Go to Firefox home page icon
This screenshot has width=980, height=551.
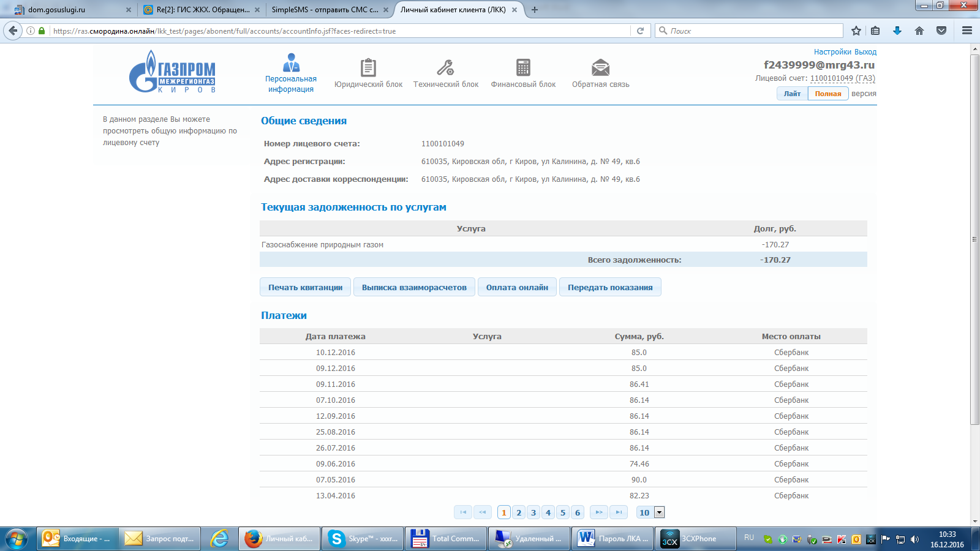pyautogui.click(x=919, y=31)
